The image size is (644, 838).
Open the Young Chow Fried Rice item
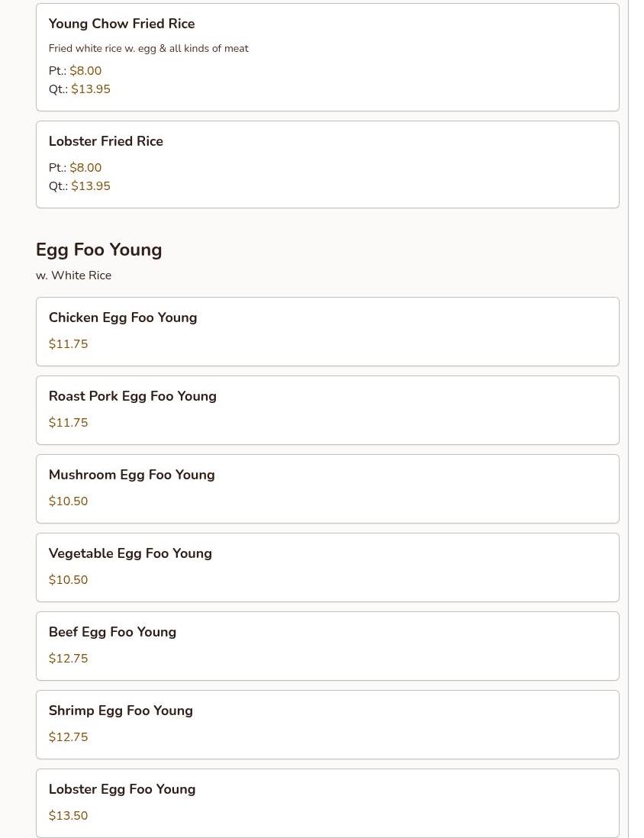click(x=121, y=24)
